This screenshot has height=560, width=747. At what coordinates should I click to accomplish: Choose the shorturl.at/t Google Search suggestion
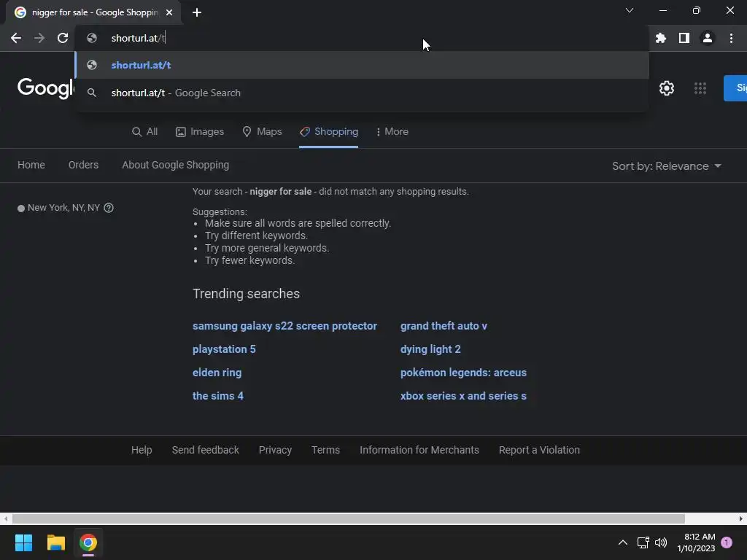[x=362, y=93]
